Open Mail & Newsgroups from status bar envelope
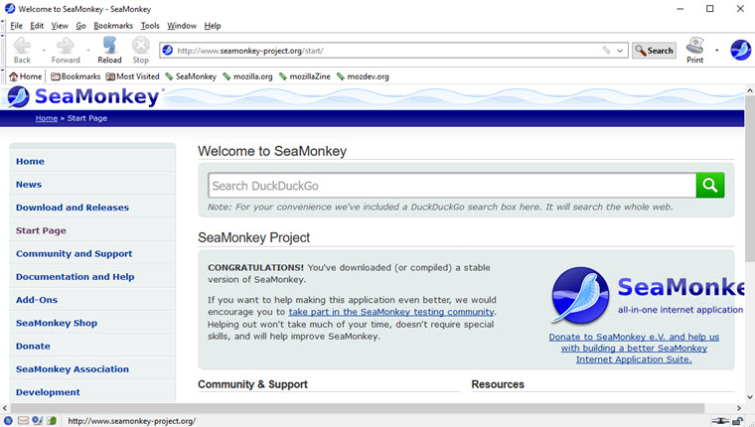 click(23, 421)
